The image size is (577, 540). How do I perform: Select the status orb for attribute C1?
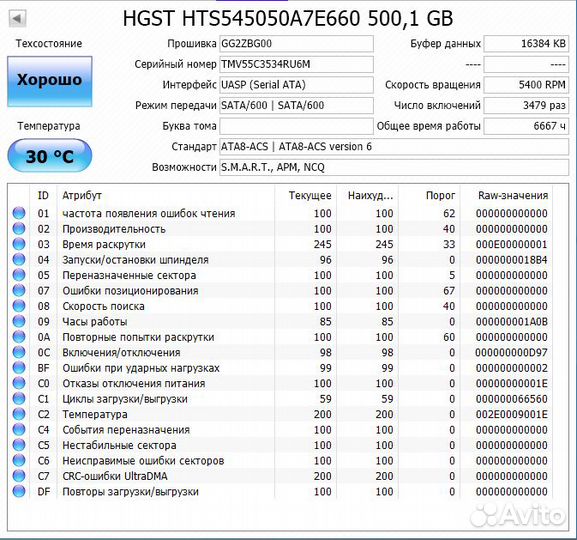tap(19, 399)
